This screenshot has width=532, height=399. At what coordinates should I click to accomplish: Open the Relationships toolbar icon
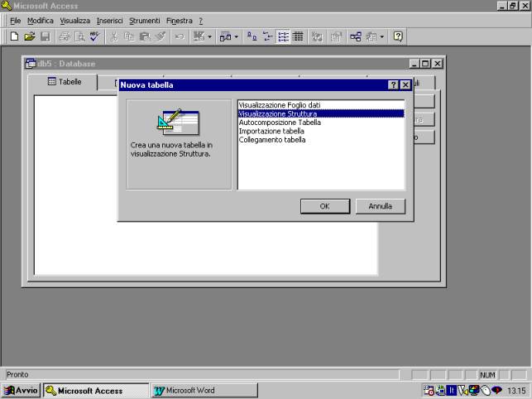[x=355, y=36]
